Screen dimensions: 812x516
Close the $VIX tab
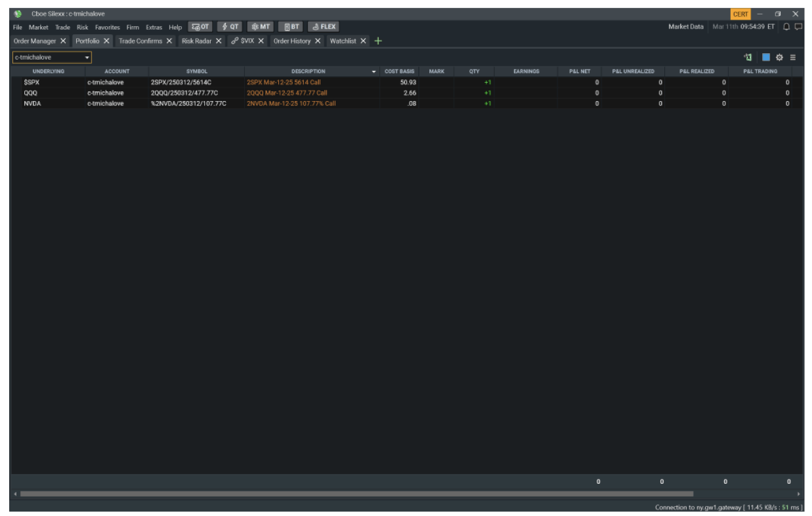pyautogui.click(x=261, y=41)
